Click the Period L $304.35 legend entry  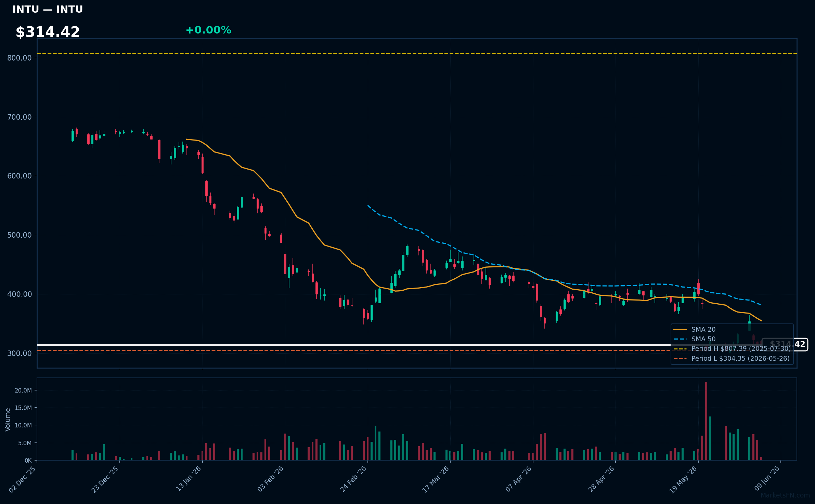732,358
